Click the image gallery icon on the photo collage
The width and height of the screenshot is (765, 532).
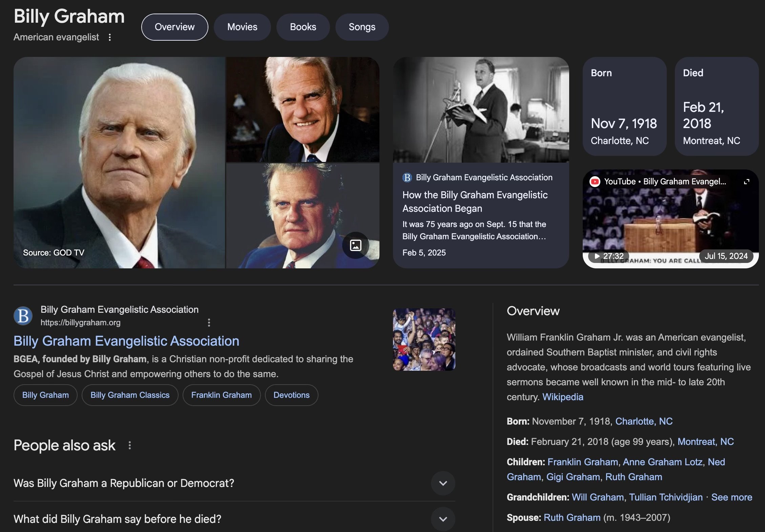tap(355, 245)
